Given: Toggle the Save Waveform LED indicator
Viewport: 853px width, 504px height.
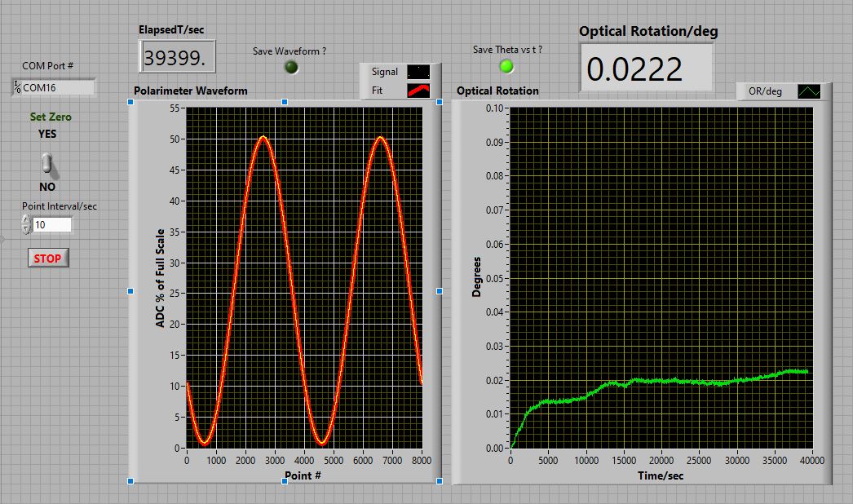Looking at the screenshot, I should (290, 68).
